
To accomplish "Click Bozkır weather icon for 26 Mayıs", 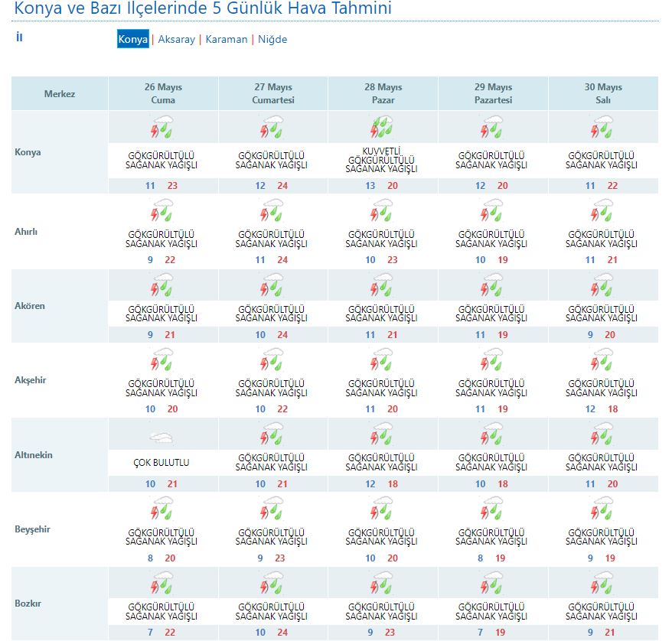I will click(x=162, y=584).
